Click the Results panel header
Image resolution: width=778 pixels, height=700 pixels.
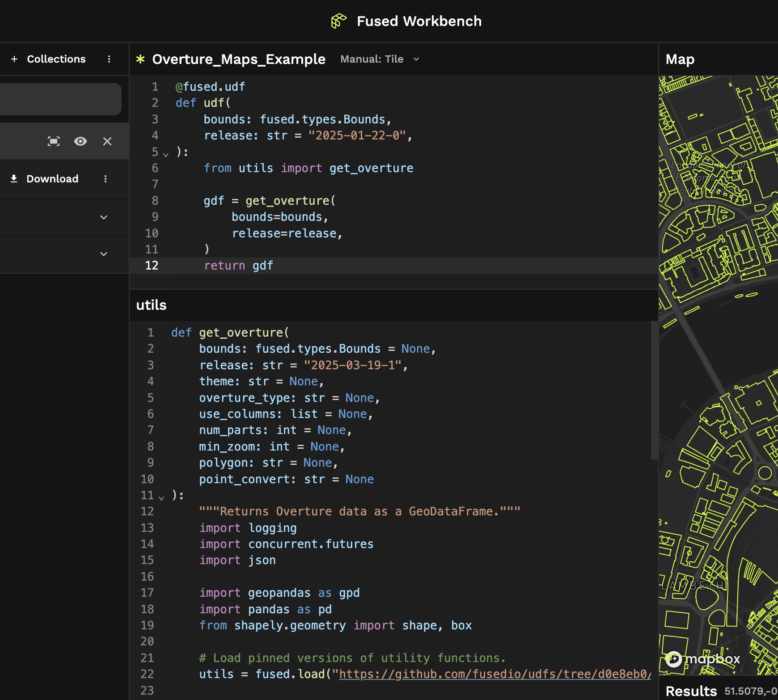(691, 691)
